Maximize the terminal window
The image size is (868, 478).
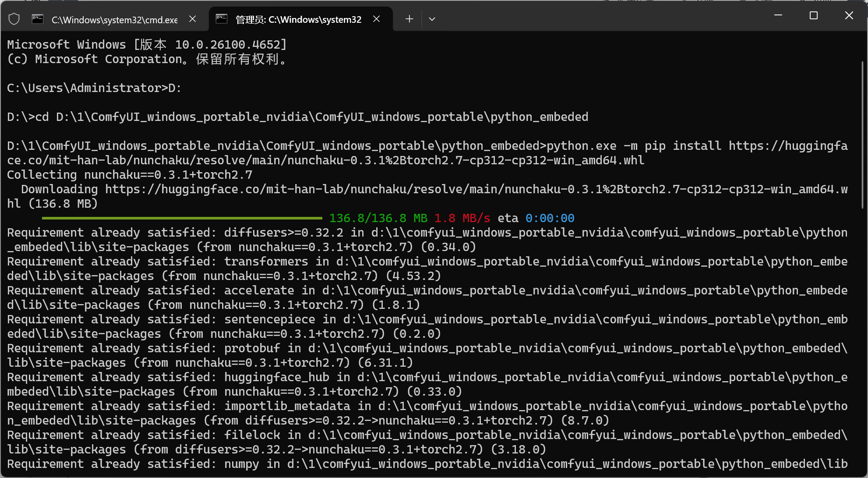coord(814,16)
